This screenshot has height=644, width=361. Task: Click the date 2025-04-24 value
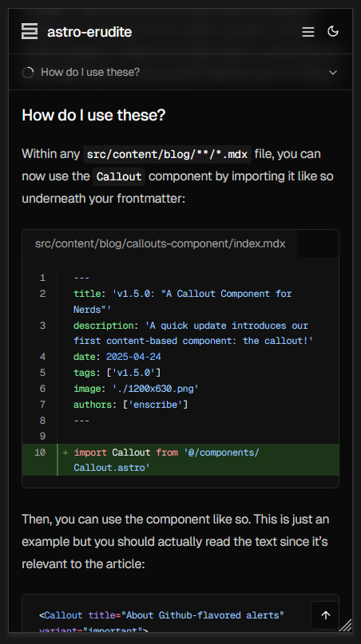[133, 357]
